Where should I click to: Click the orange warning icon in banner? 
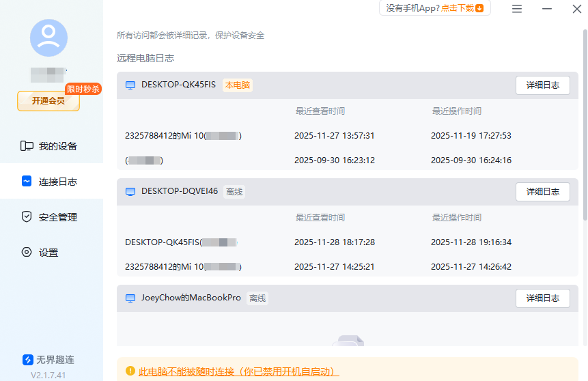[x=130, y=371]
